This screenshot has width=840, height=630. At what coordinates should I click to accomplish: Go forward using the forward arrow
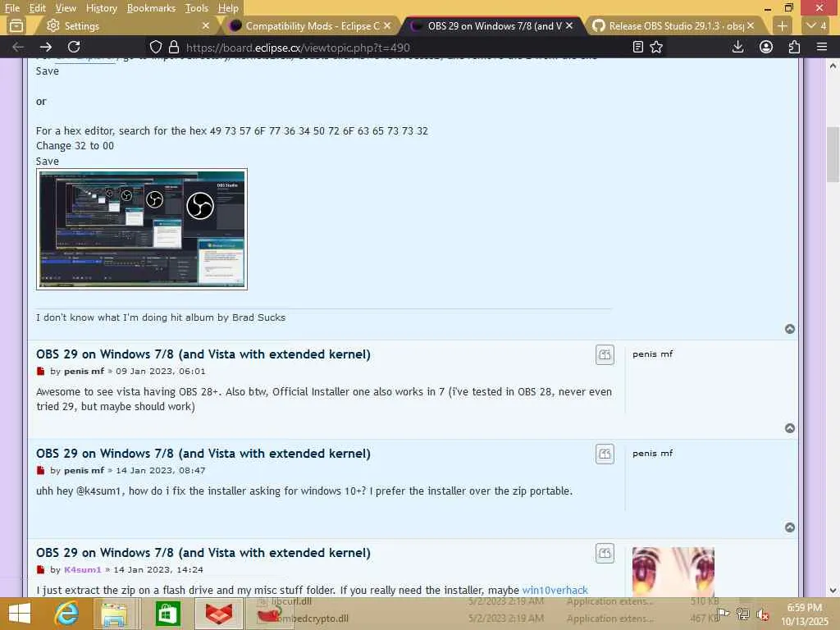click(x=46, y=47)
